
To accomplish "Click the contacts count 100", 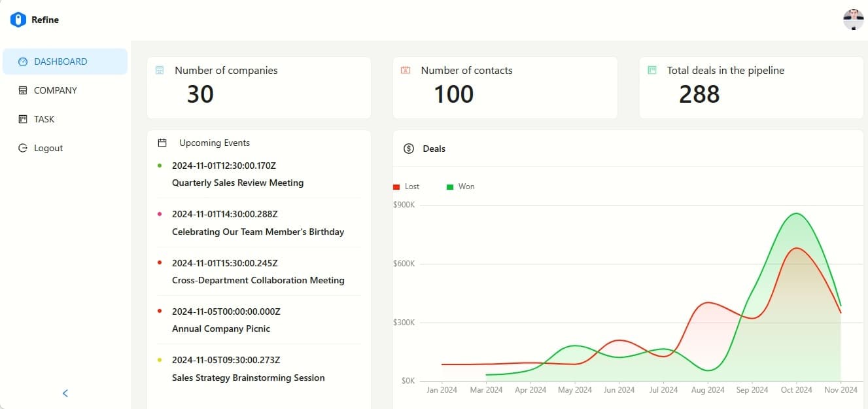I will coord(454,94).
